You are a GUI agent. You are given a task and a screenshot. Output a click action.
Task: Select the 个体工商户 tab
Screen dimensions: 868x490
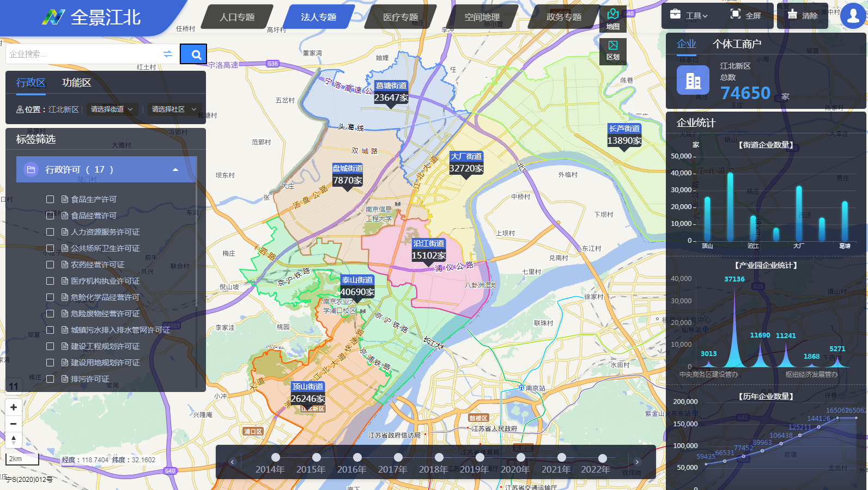coord(737,44)
